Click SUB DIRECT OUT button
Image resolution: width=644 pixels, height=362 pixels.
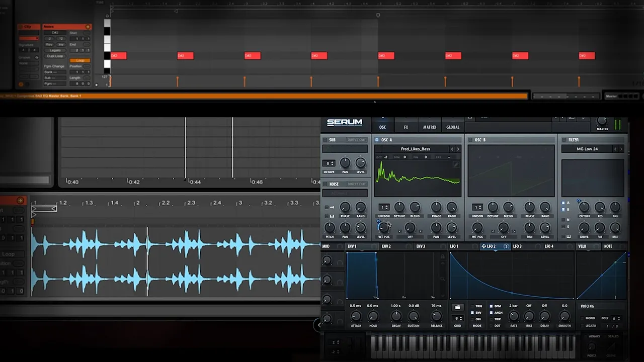357,140
